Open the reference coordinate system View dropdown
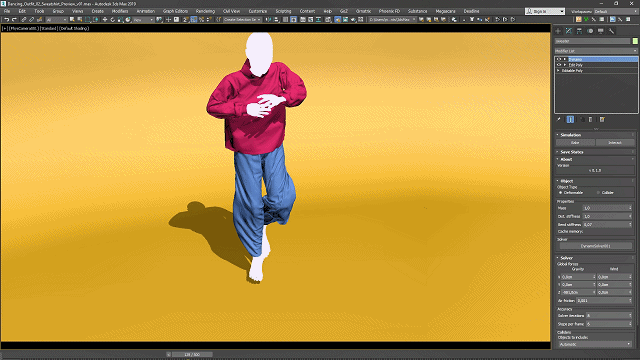 tap(143, 20)
